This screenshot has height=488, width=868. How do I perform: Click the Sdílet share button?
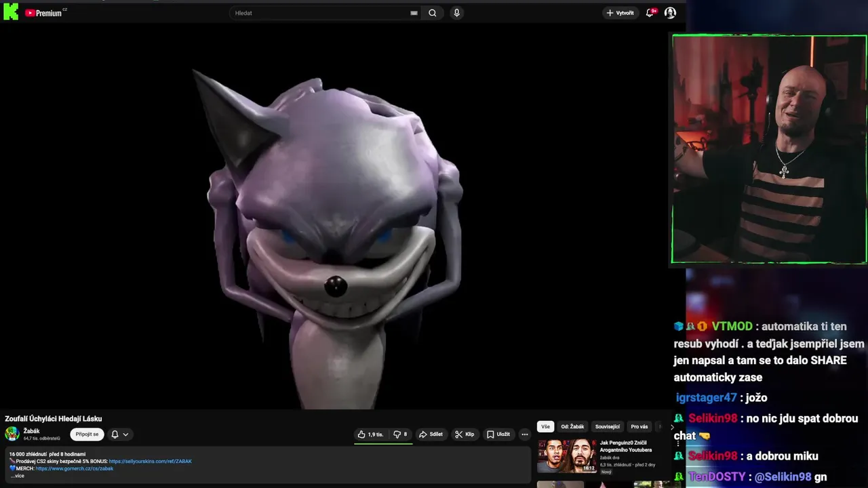431,434
